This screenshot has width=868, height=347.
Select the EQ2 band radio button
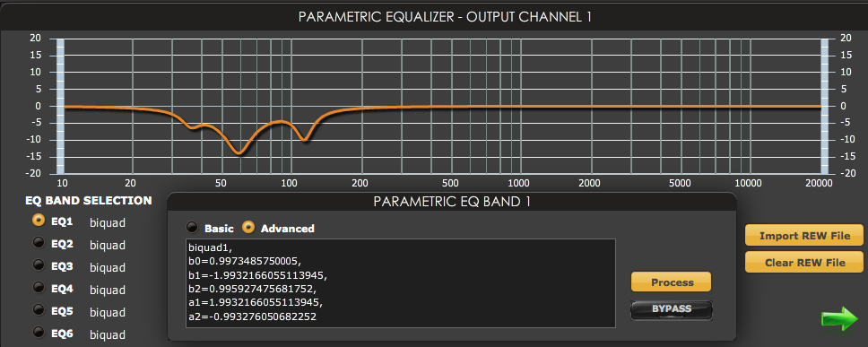[39, 243]
